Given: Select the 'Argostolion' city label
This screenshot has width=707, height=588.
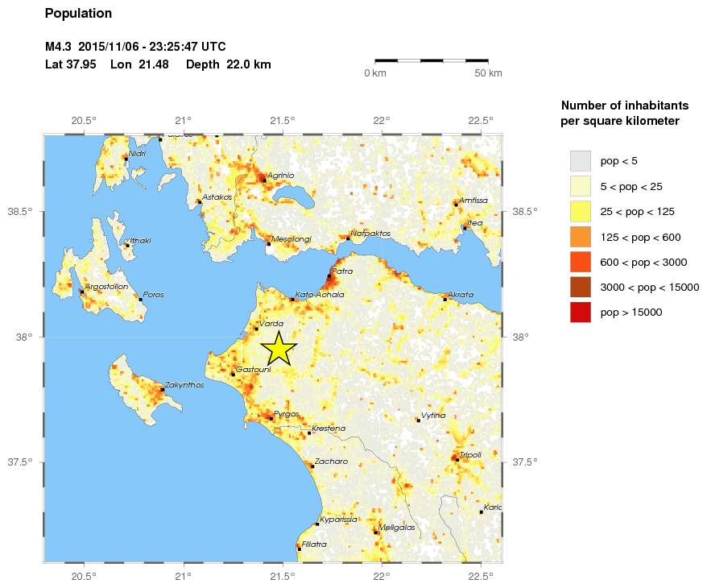Looking at the screenshot, I should [106, 287].
